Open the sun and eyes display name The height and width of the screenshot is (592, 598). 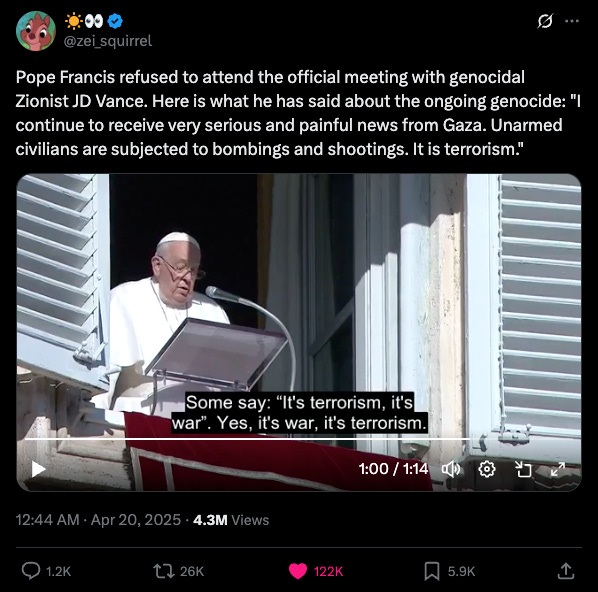[84, 21]
